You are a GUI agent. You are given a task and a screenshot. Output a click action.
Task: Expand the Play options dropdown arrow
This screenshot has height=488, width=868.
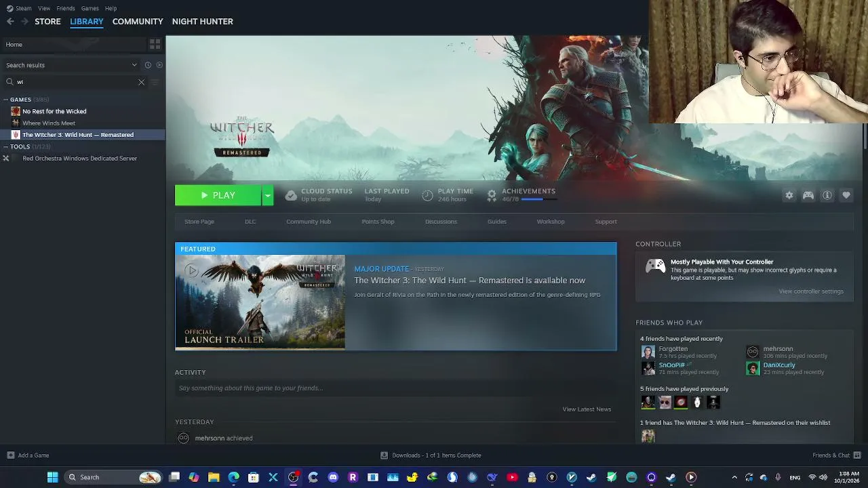tap(268, 195)
